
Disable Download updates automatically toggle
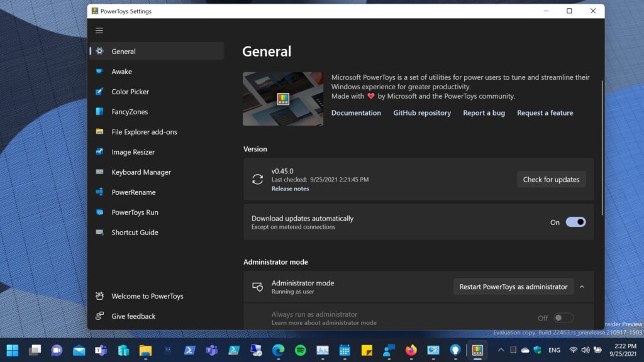click(575, 222)
